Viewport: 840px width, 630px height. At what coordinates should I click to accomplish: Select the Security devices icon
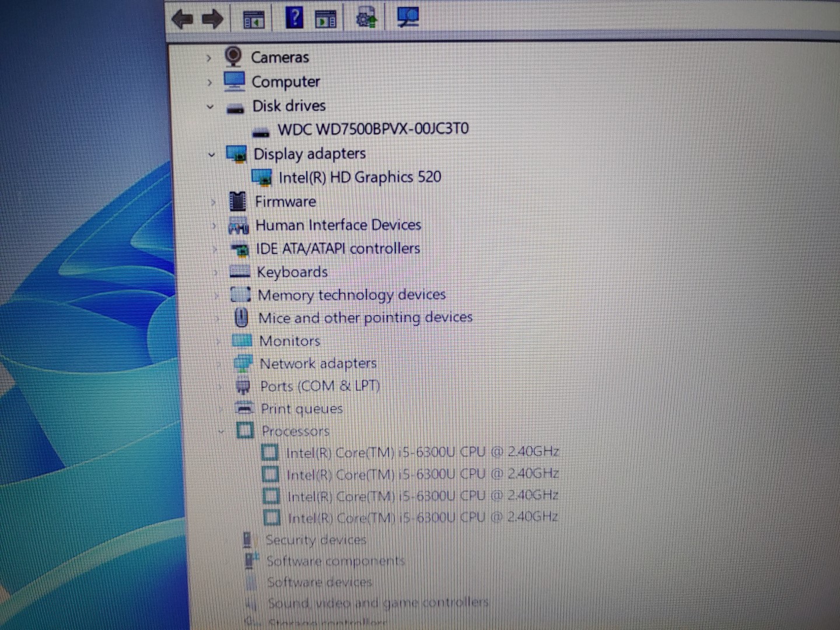tap(247, 540)
